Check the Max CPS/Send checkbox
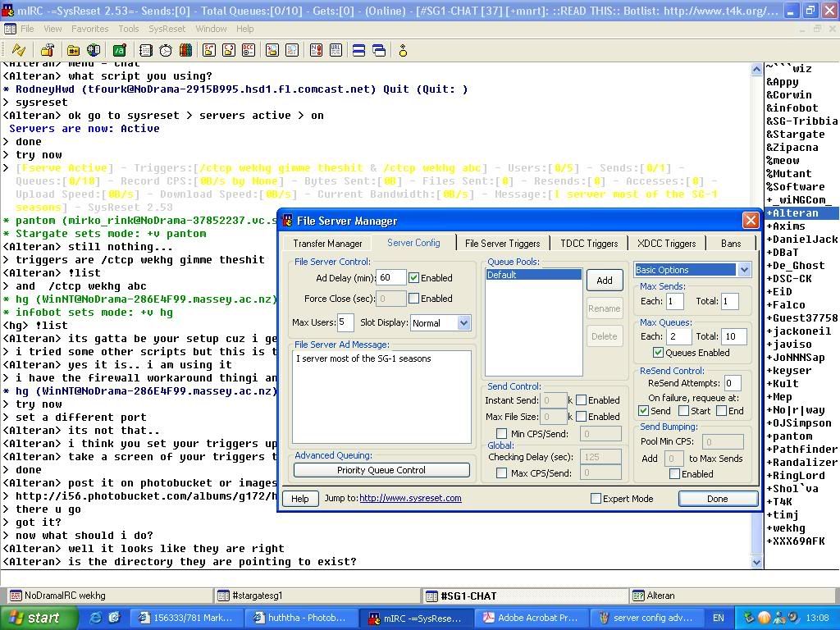 tap(501, 473)
